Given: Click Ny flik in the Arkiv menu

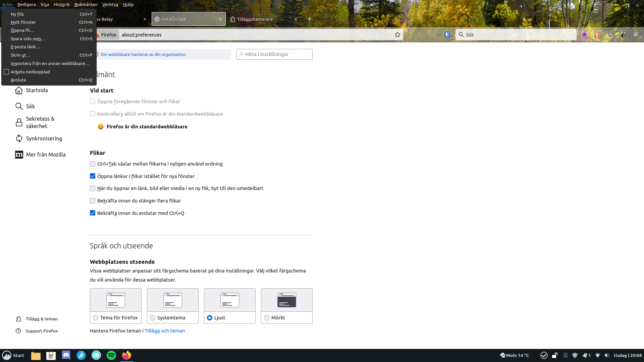Looking at the screenshot, I should [x=17, y=14].
